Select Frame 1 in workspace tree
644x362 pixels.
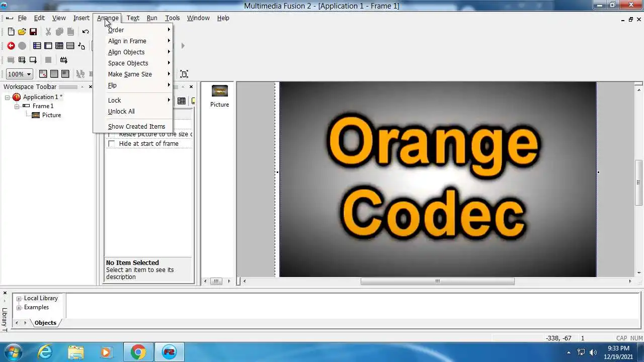pyautogui.click(x=43, y=106)
